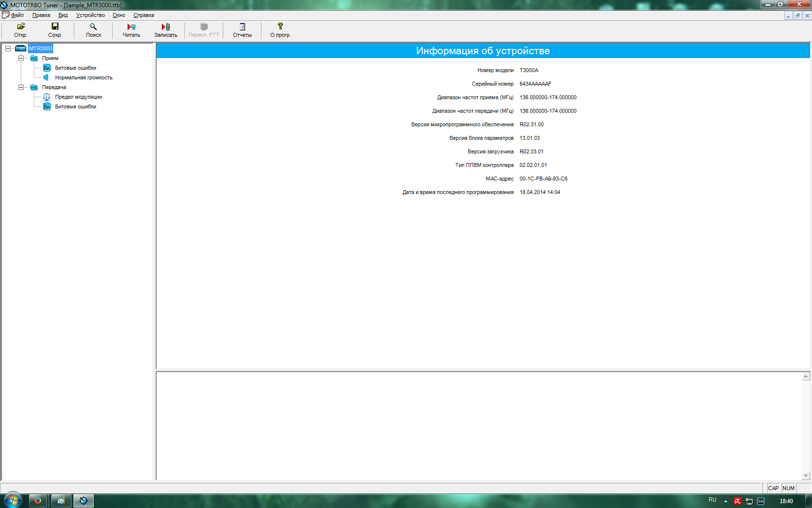The height and width of the screenshot is (508, 812).
Task: Select Битовые ошибки label under Прием
Action: click(75, 68)
